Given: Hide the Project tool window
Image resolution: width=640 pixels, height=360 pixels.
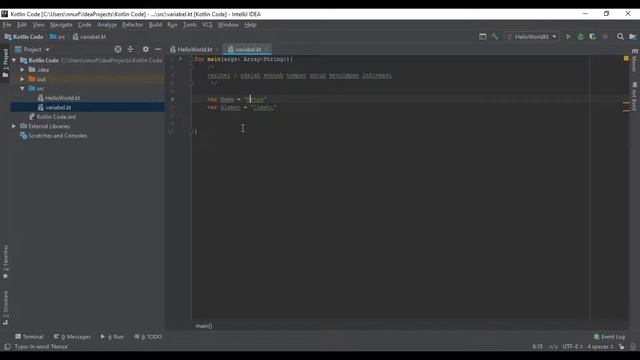Looking at the screenshot, I should click(158, 49).
